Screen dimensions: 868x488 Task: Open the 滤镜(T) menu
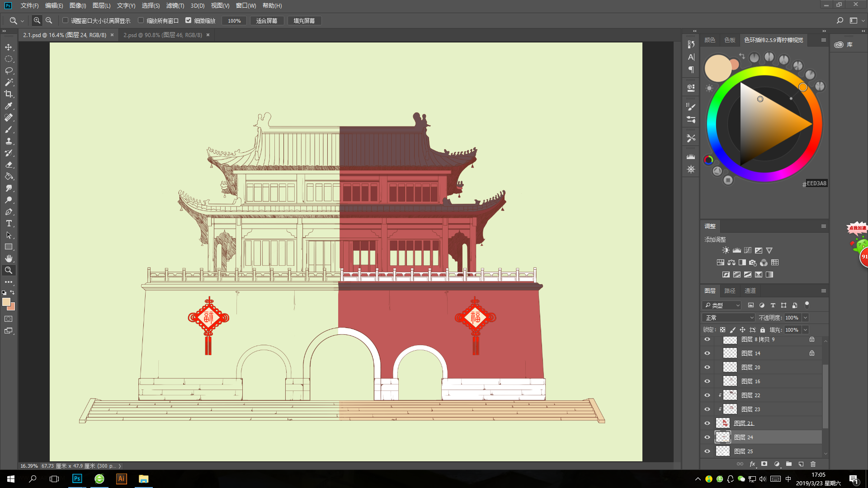click(x=175, y=5)
